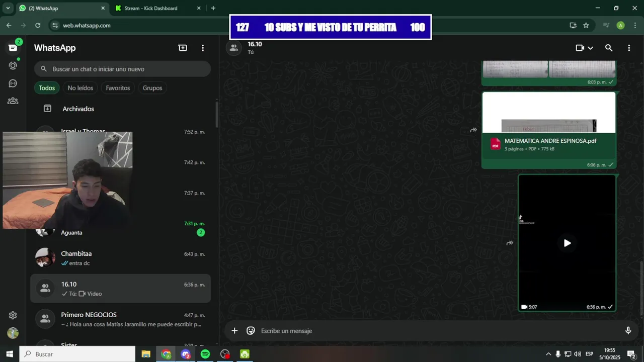Open the Status icon in the sidebar

click(x=13, y=65)
